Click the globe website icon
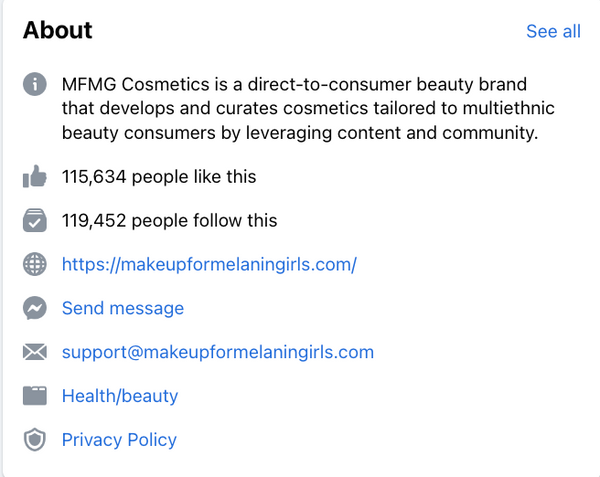This screenshot has height=477, width=600. point(35,264)
